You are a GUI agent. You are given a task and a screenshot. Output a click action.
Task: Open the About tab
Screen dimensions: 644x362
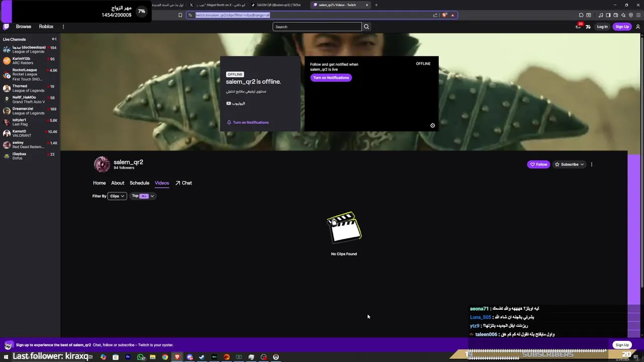coord(118,183)
